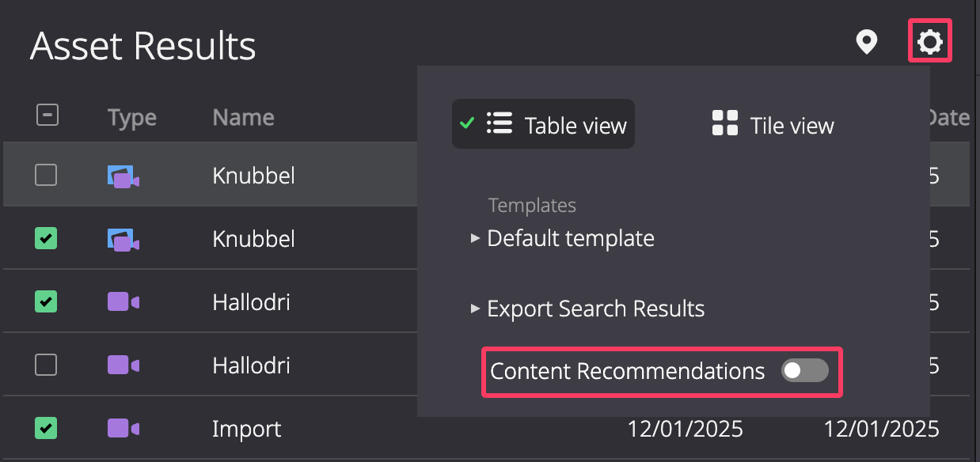Expand the Export Search Results arrow
The height and width of the screenshot is (462, 980).
[x=475, y=308]
